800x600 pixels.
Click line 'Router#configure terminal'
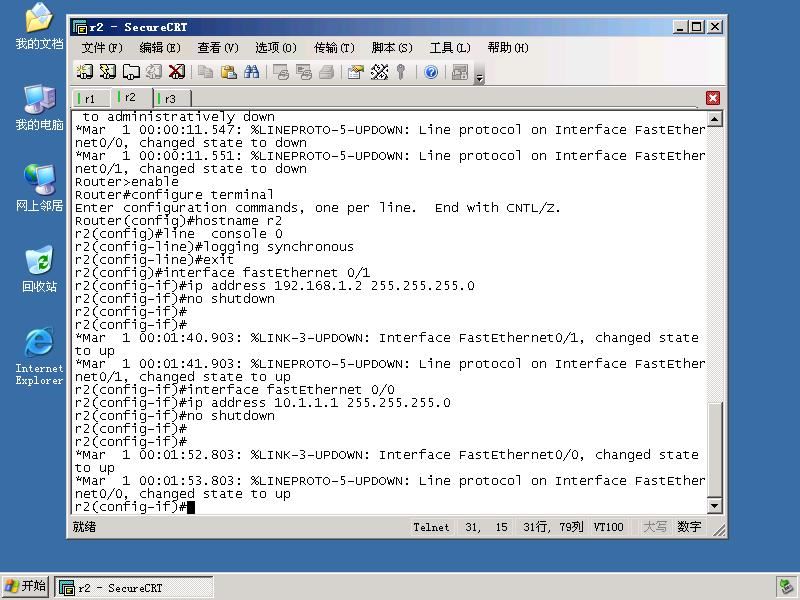[x=174, y=195]
